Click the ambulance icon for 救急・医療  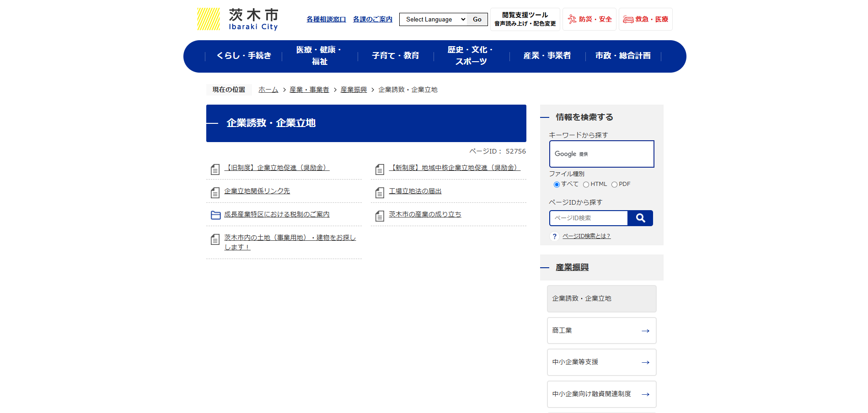(x=628, y=19)
